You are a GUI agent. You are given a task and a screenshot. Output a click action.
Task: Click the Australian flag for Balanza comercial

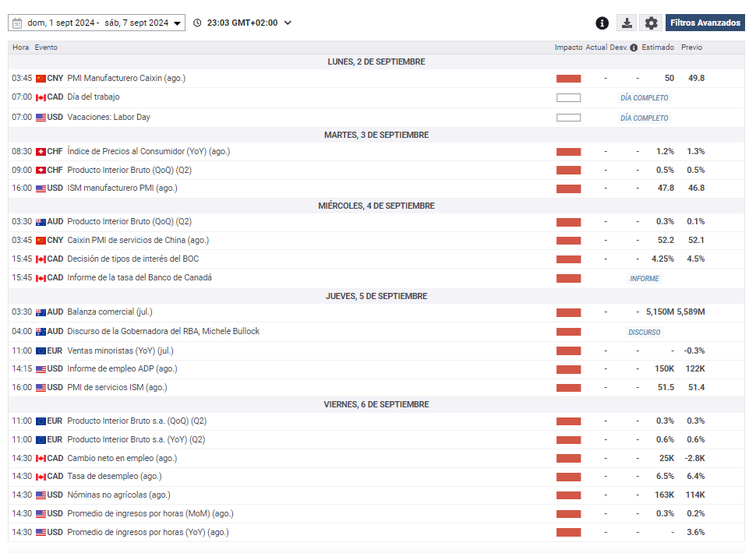(41, 312)
